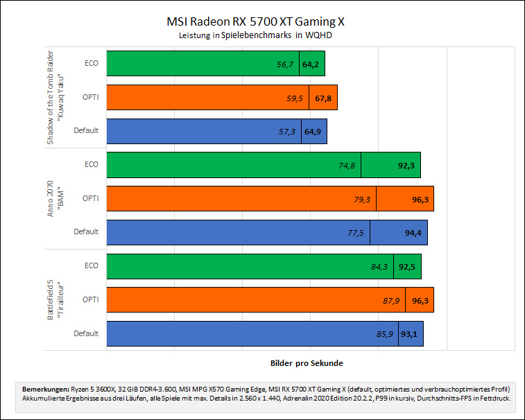Click the value 59,5 on the Tomb Raider OPTI bar

[295, 98]
